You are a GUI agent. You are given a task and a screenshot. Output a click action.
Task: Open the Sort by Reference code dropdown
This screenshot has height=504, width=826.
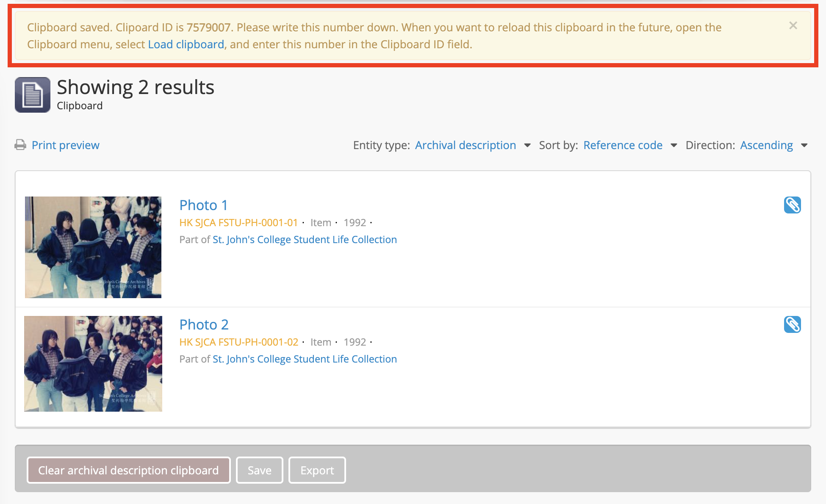[x=623, y=145]
